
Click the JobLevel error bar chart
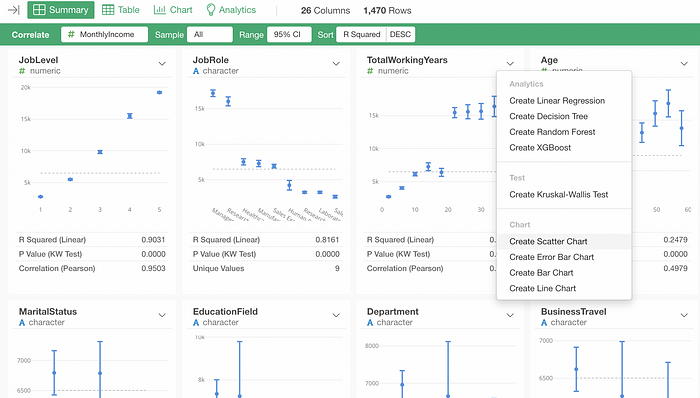click(92, 149)
